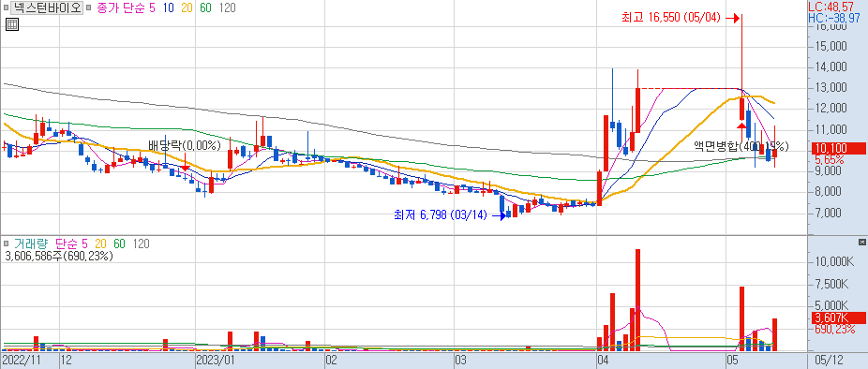The height and width of the screenshot is (369, 868).
Task: Select the volume 60-day average legend
Action: tap(120, 244)
